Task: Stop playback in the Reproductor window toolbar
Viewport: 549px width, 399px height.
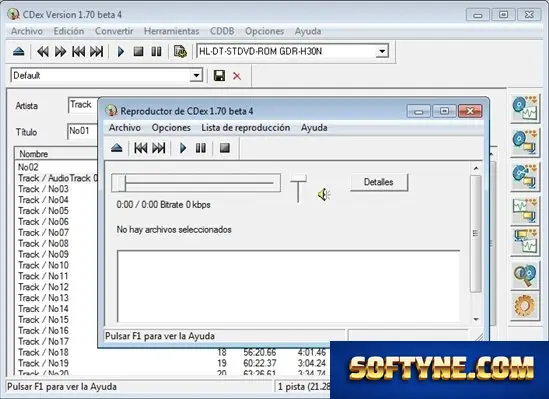Action: point(225,148)
